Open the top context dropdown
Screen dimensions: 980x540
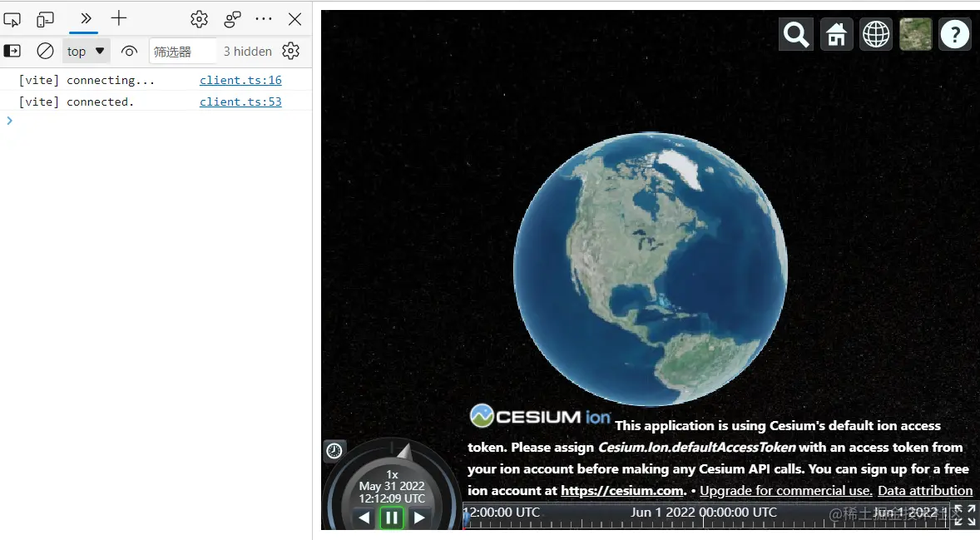[87, 52]
